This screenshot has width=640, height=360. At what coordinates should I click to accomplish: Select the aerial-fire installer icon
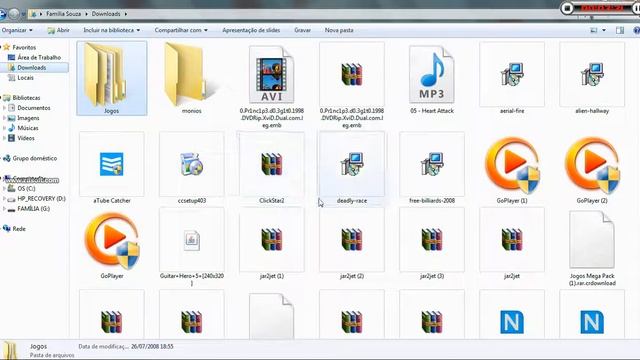(x=512, y=74)
